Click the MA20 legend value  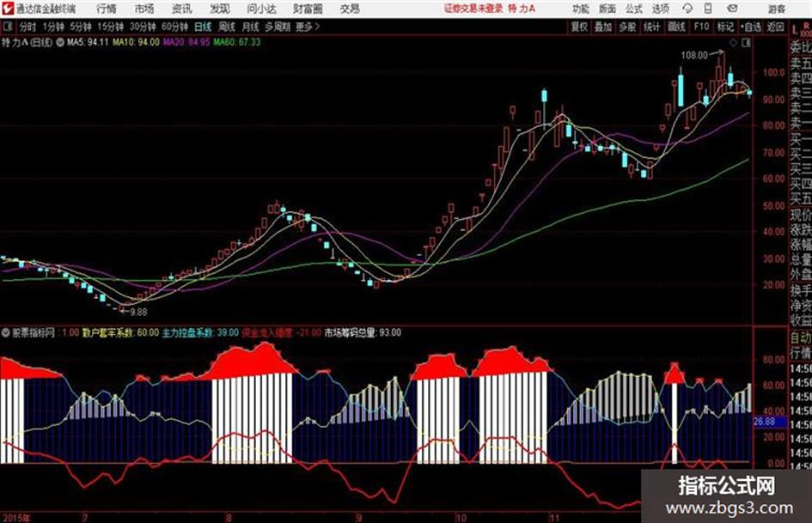(x=186, y=42)
